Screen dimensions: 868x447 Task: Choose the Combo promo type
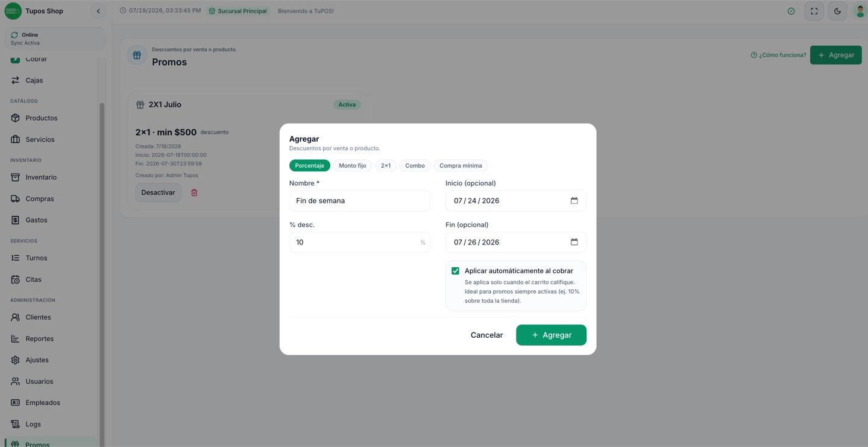[x=415, y=165]
